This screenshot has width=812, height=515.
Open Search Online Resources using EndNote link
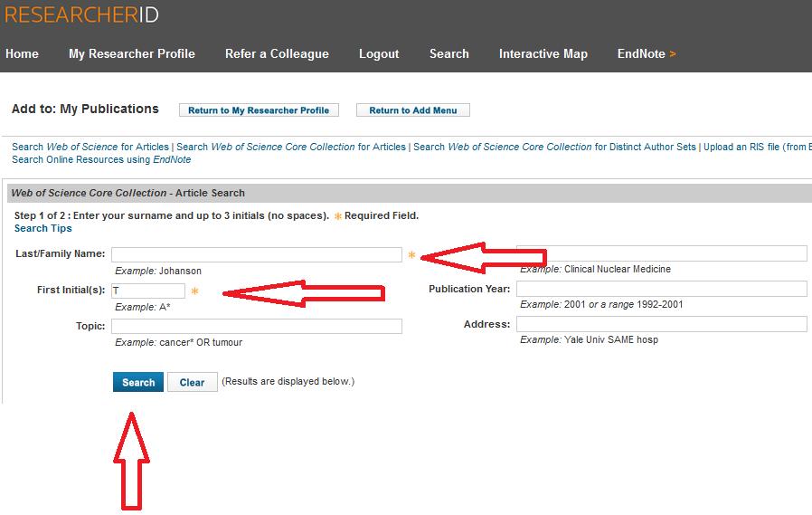[101, 159]
